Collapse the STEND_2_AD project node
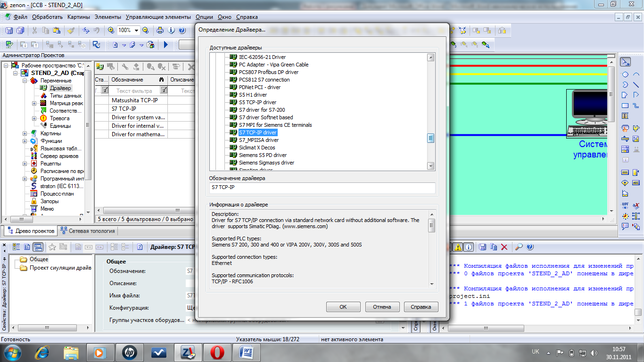The width and height of the screenshot is (644, 362). point(16,73)
